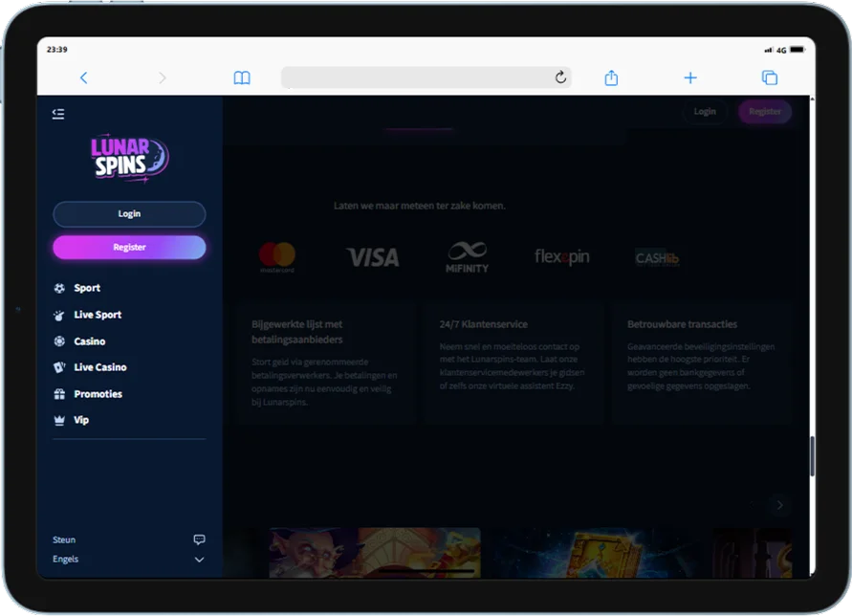Click the Lunar Spins logo

click(x=129, y=157)
